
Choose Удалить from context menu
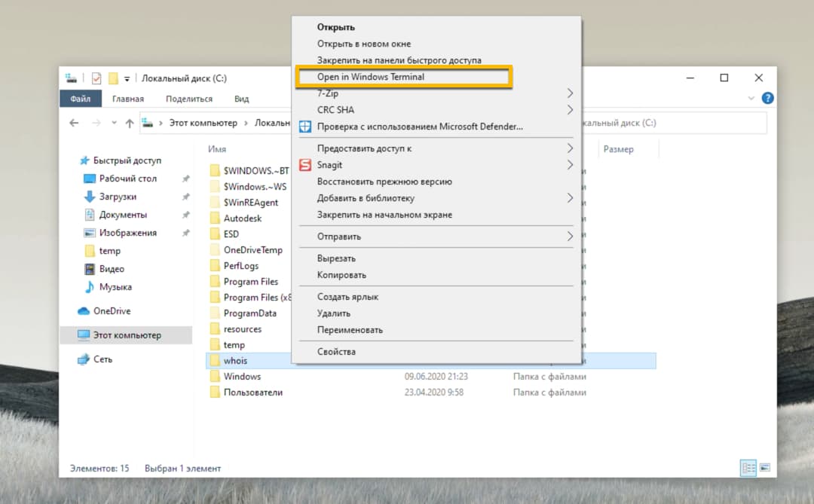[x=334, y=313]
